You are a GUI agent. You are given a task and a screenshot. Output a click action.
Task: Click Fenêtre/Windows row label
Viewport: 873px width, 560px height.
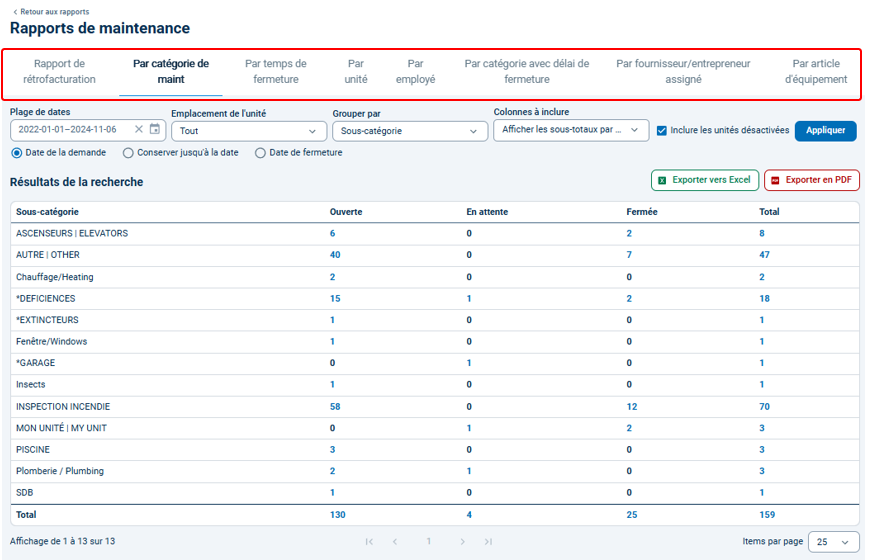coord(52,342)
